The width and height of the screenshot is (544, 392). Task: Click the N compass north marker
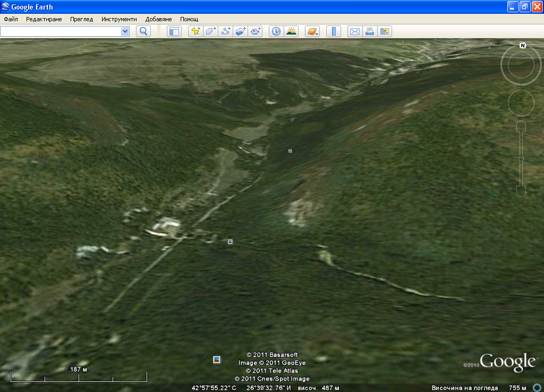(523, 46)
